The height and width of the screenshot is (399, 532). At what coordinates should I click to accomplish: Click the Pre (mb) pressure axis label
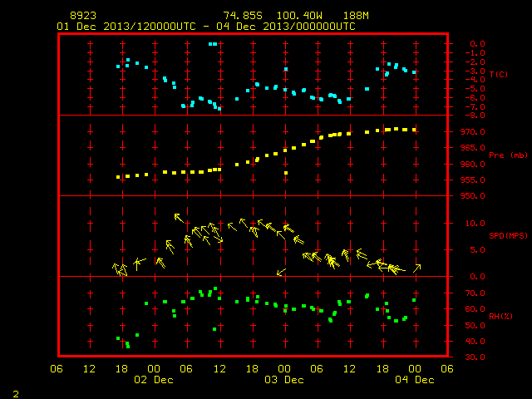508,155
